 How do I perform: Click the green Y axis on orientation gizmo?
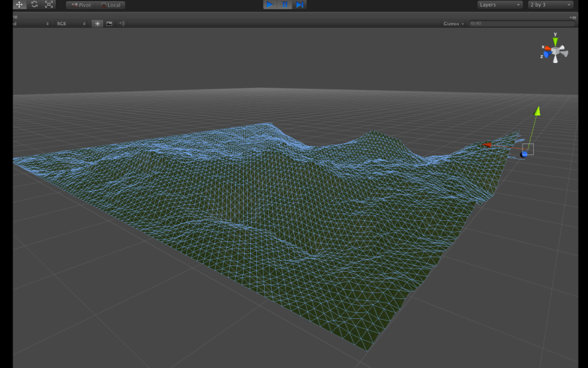click(x=555, y=40)
